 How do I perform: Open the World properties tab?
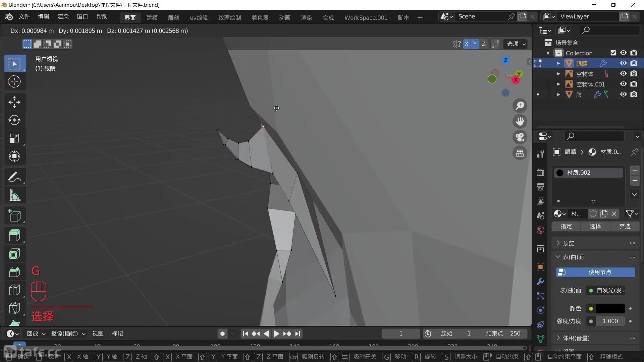click(x=540, y=230)
